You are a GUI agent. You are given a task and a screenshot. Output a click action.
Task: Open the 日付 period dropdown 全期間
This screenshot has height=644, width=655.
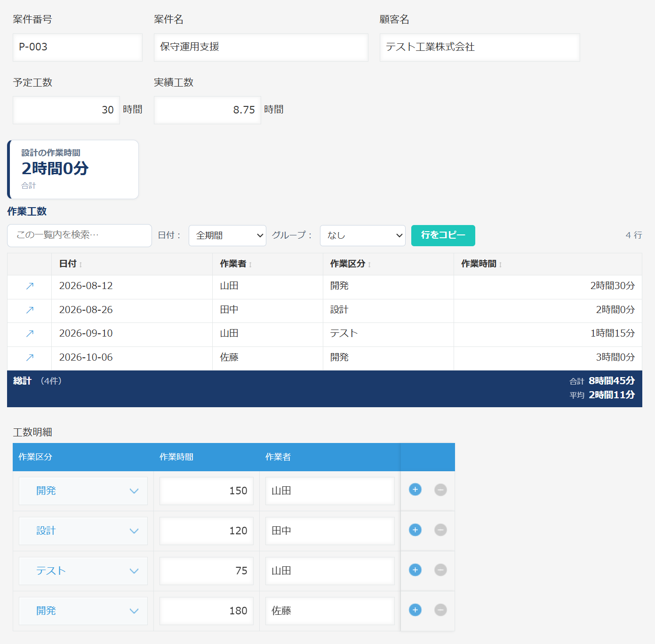click(227, 235)
